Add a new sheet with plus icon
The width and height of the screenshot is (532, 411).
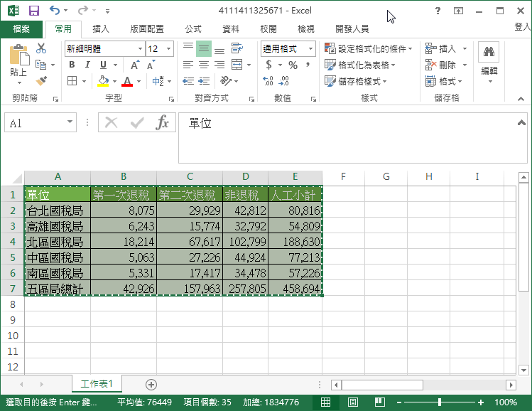click(151, 385)
